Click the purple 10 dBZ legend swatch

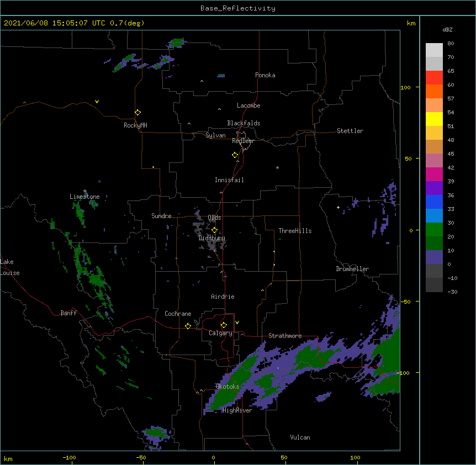tap(434, 257)
